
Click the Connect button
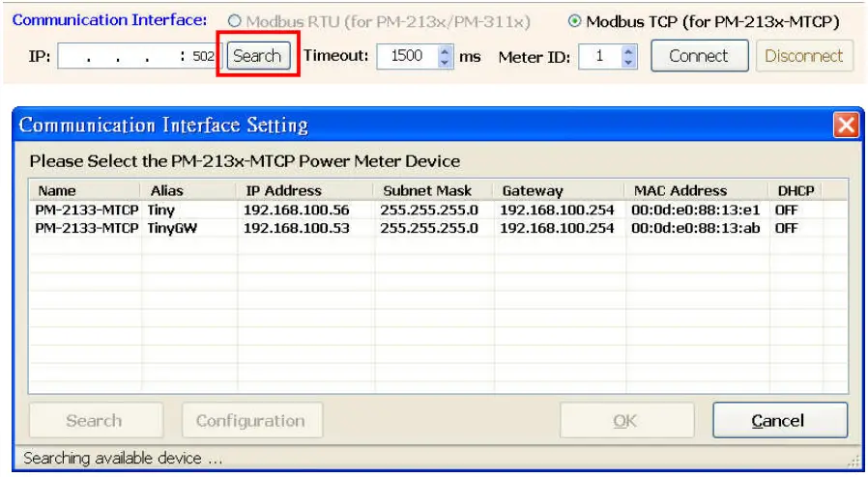pyautogui.click(x=699, y=56)
